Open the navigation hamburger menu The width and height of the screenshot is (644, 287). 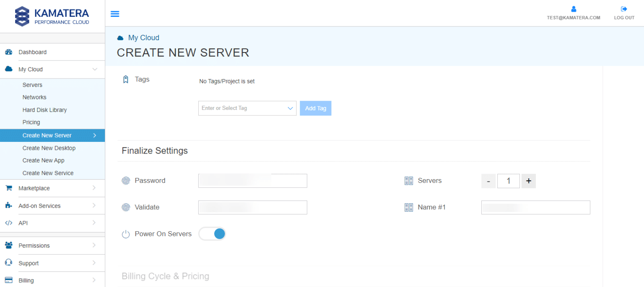tap(115, 13)
